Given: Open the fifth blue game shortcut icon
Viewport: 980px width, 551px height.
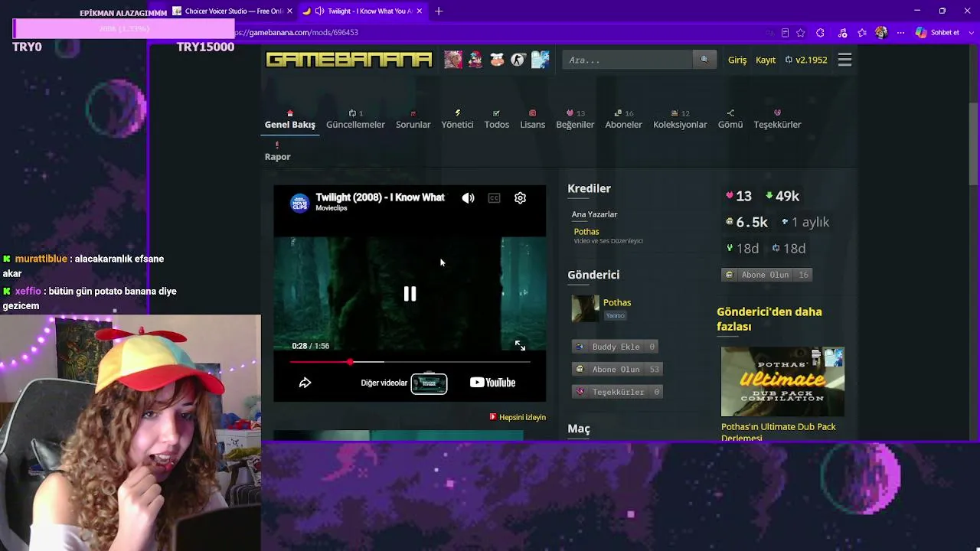Looking at the screenshot, I should tap(541, 60).
